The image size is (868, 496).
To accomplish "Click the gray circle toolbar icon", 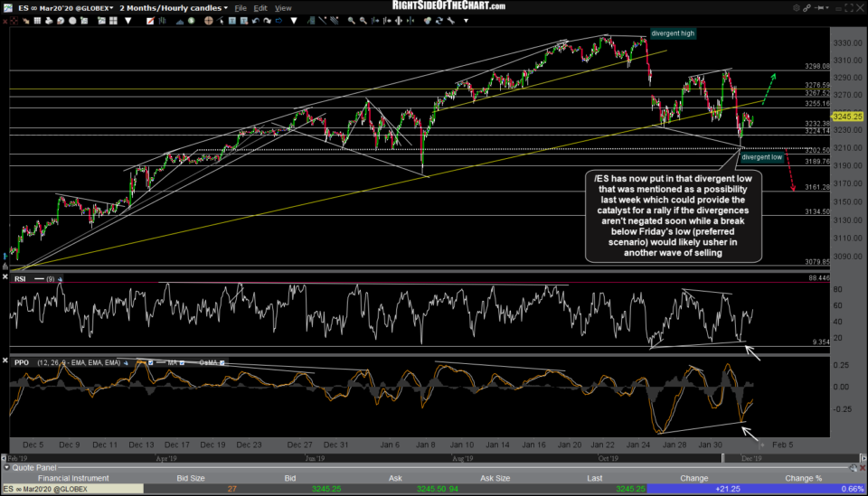I will pyautogui.click(x=72, y=21).
